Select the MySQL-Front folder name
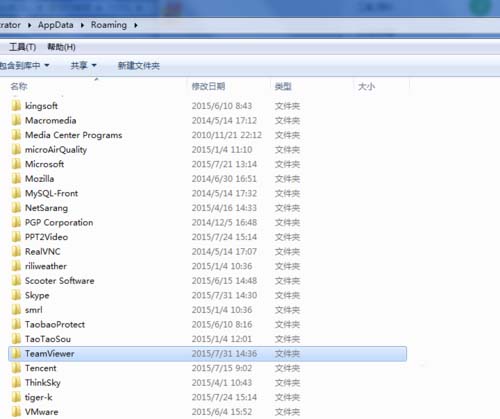 pos(51,193)
